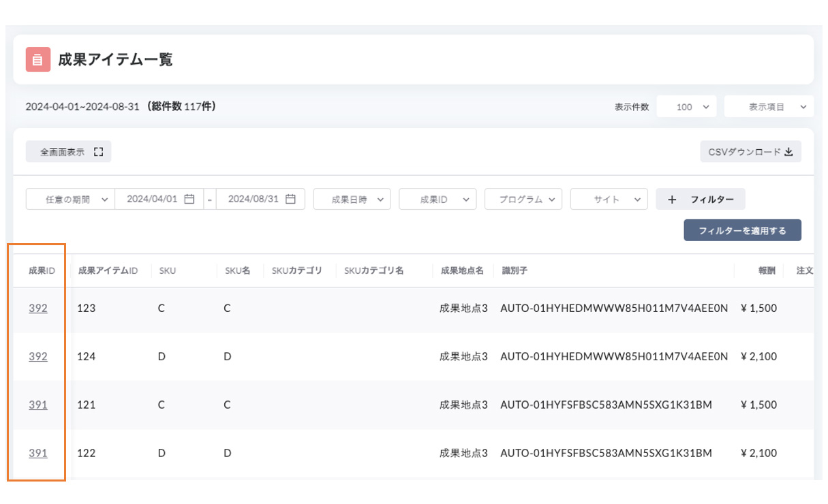Screen dimensions: 828x504
Task: Click the plus icon on フィルター button
Action: click(672, 200)
